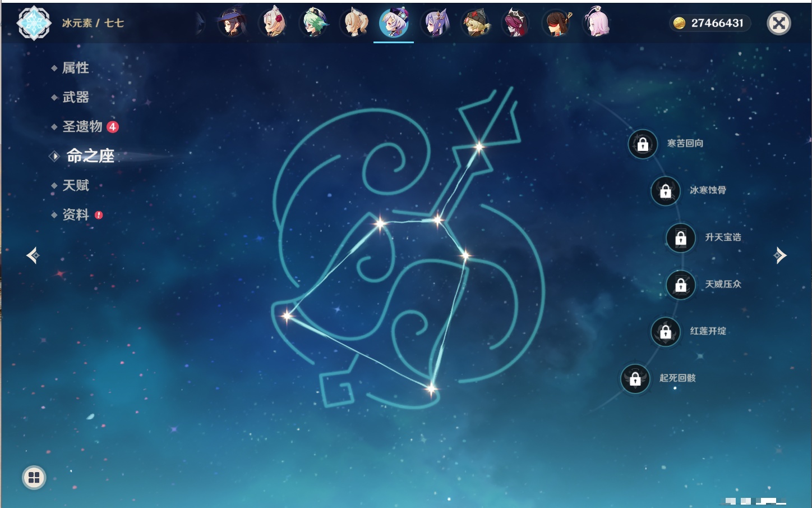Choose Jean's blonde ponytail avatar

[x=354, y=23]
